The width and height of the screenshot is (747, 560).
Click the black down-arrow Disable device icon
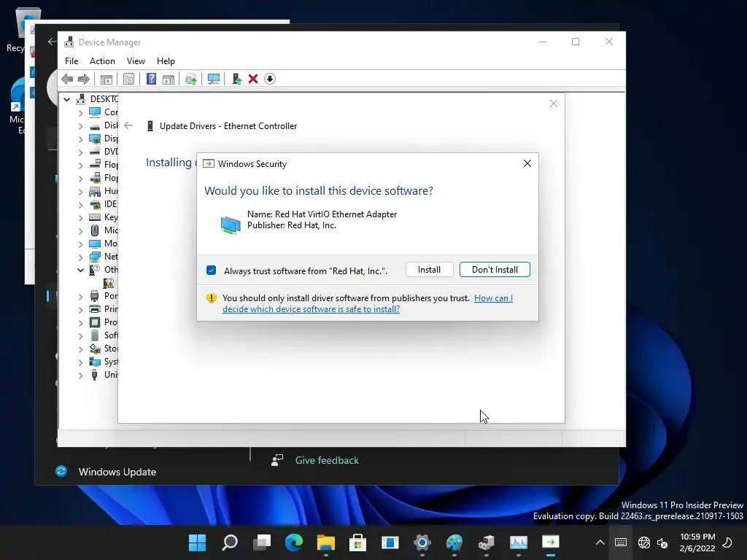click(270, 79)
